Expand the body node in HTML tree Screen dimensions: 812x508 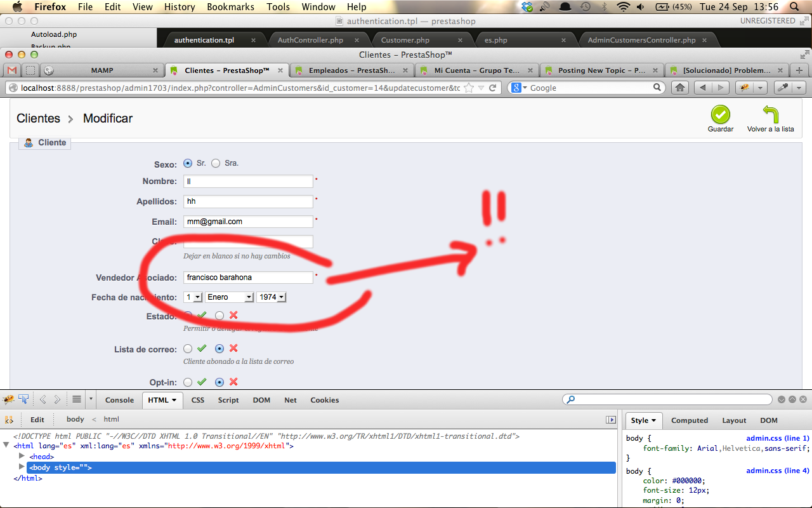click(x=22, y=467)
